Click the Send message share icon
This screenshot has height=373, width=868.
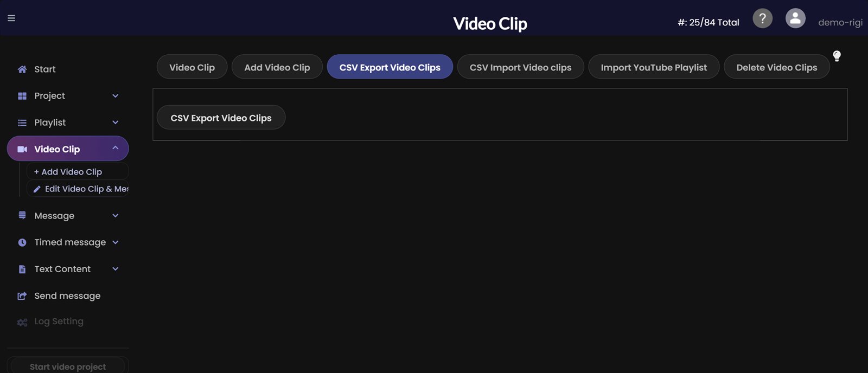tap(22, 296)
